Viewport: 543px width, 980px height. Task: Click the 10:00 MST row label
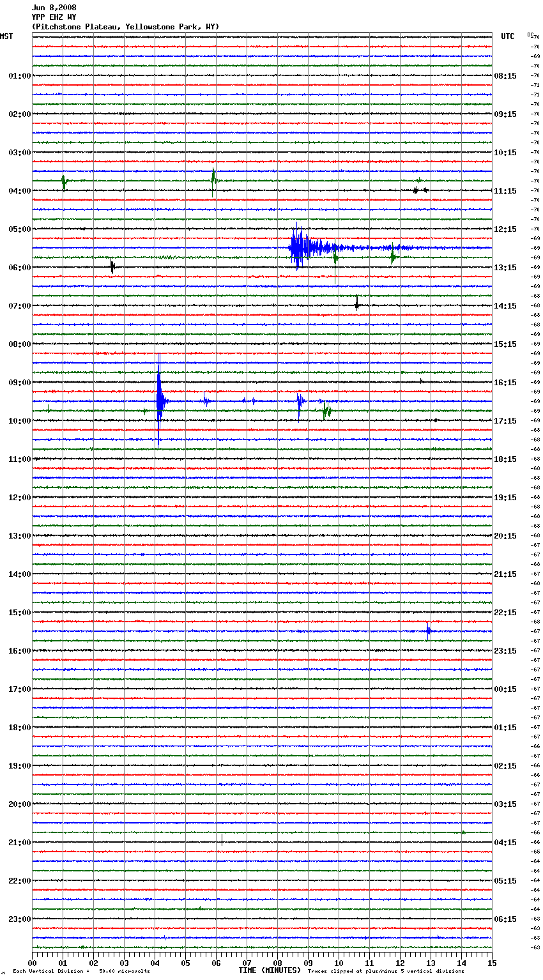click(20, 421)
